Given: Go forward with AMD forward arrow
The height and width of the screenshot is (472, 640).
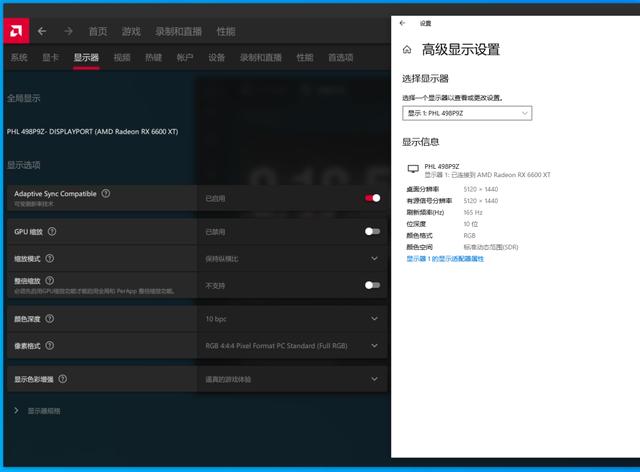Looking at the screenshot, I should point(68,31).
